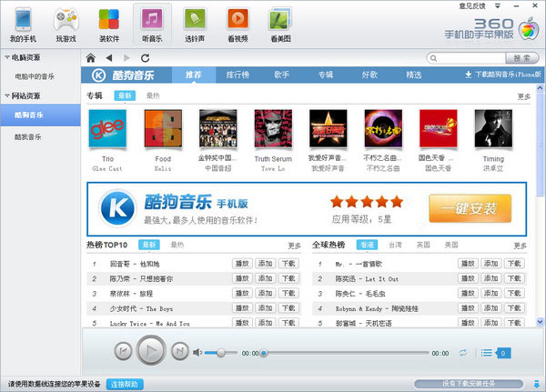The height and width of the screenshot is (392, 546).
Task: Go to the home page icon
Action: click(x=91, y=58)
